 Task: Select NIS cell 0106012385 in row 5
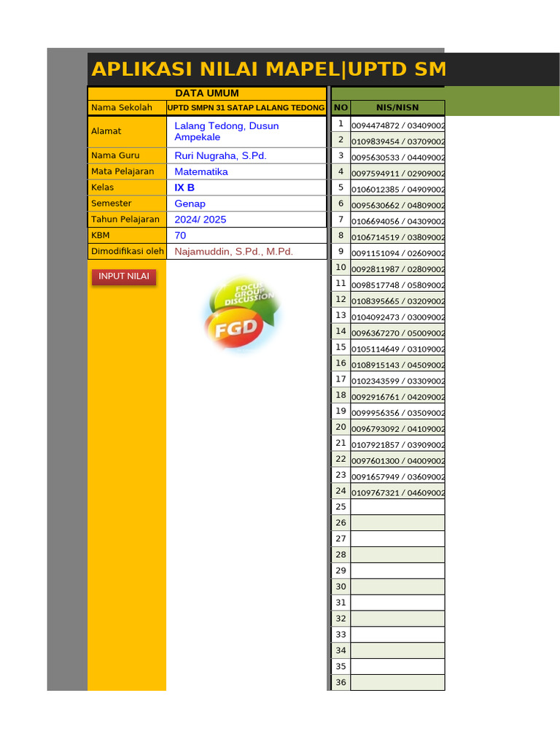(397, 188)
